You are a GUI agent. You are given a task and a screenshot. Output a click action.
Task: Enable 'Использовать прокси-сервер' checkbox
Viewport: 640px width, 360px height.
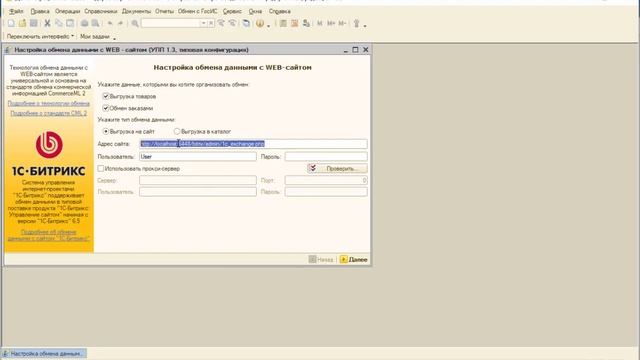(100, 168)
